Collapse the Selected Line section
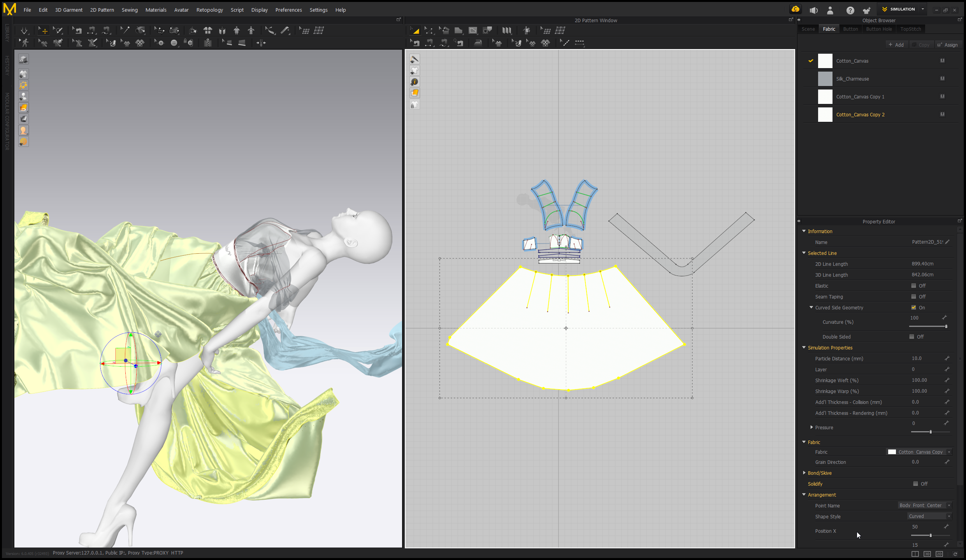This screenshot has height=560, width=966. (804, 253)
